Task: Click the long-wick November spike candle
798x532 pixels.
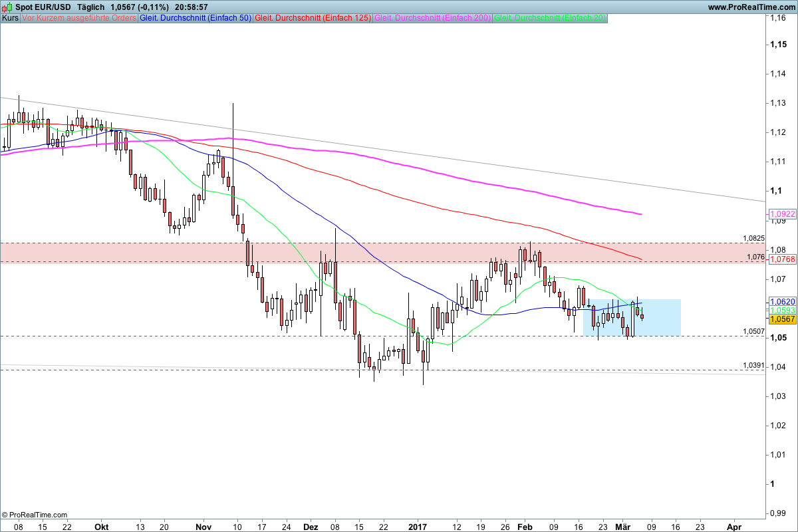Action: pos(233,160)
